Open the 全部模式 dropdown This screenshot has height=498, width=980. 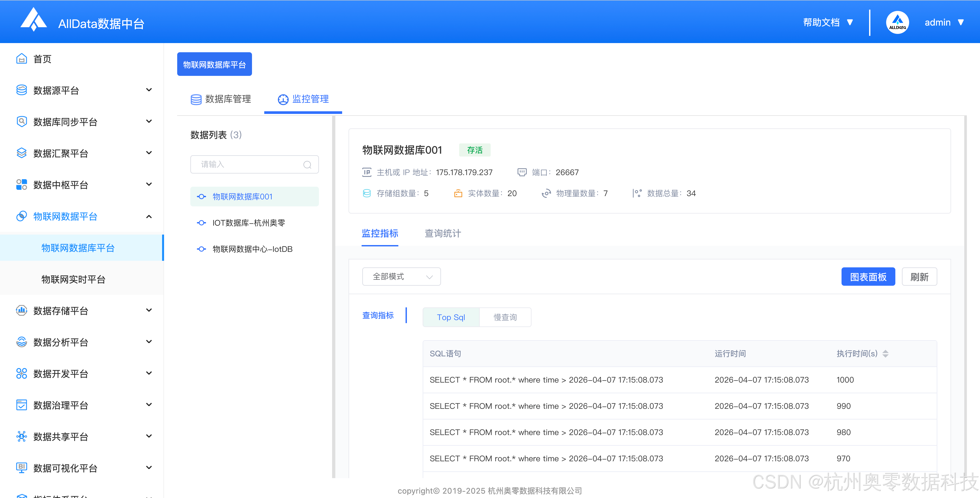pos(401,277)
